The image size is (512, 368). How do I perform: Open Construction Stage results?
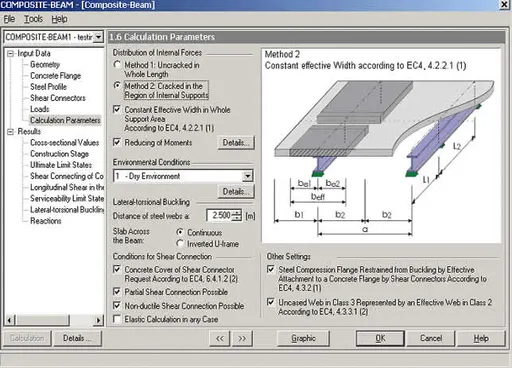59,154
